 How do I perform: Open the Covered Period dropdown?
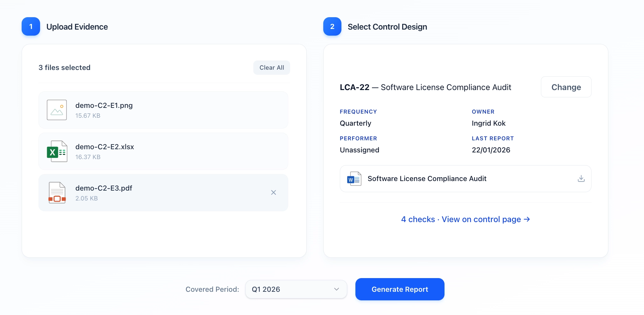[x=296, y=289]
